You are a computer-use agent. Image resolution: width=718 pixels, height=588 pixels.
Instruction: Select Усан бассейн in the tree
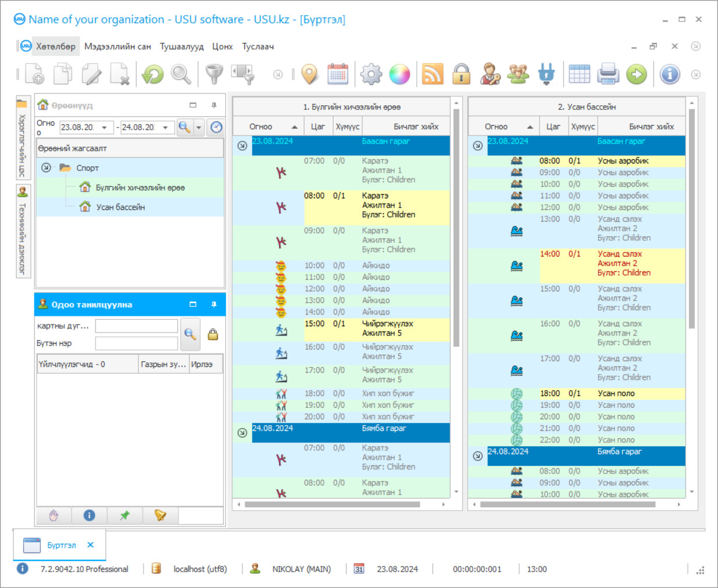(x=120, y=207)
